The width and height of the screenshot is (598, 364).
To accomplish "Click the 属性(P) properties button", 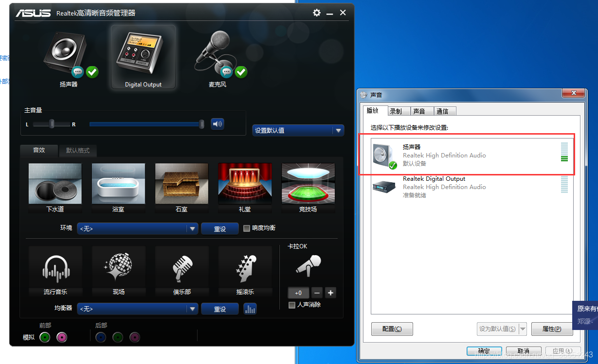I will (552, 329).
